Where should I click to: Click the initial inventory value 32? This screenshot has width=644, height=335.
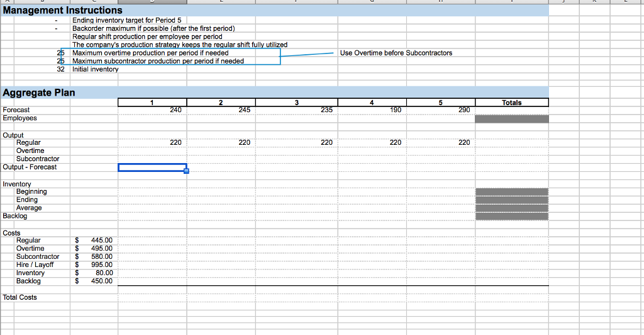pyautogui.click(x=61, y=69)
